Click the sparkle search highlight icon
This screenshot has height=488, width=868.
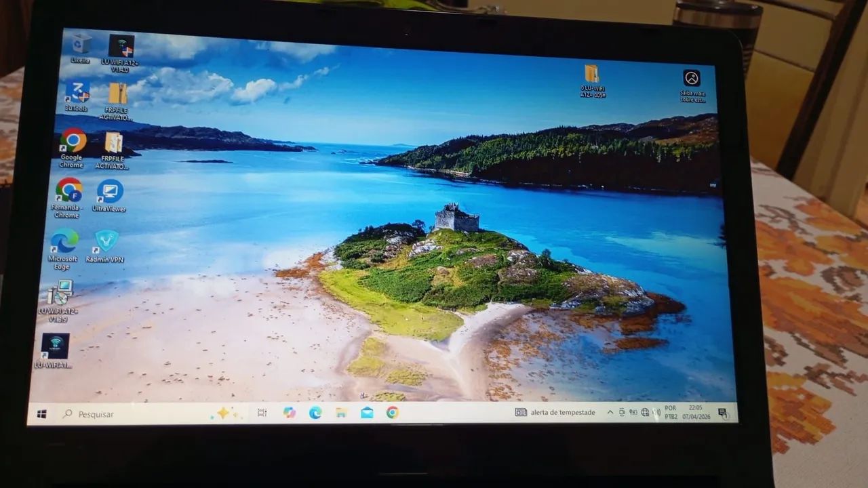226,413
